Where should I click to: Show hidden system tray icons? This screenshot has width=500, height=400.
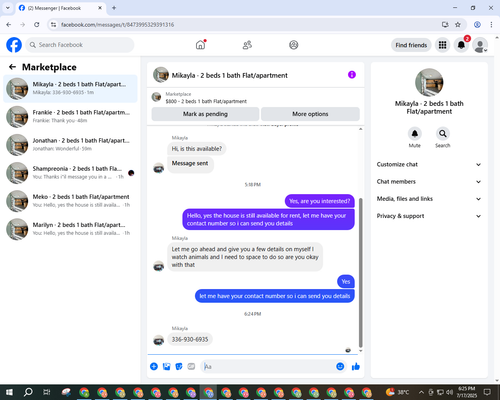point(422,392)
